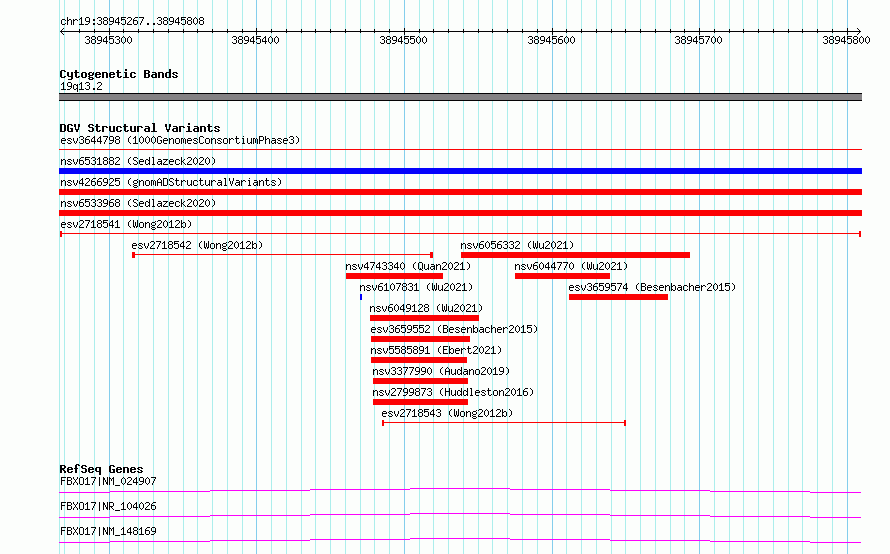Viewport: 890px width, 554px height.
Task: Click ruler position 38945500
Action: click(404, 40)
